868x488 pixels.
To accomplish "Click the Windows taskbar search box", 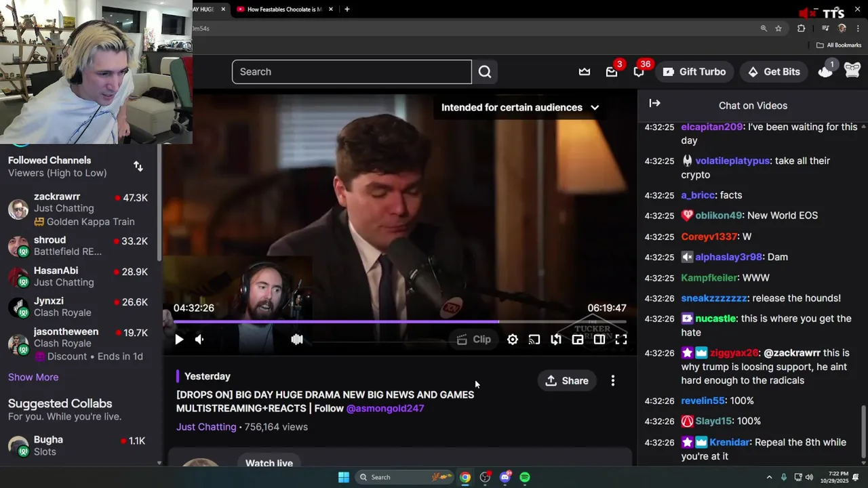I will tap(404, 477).
